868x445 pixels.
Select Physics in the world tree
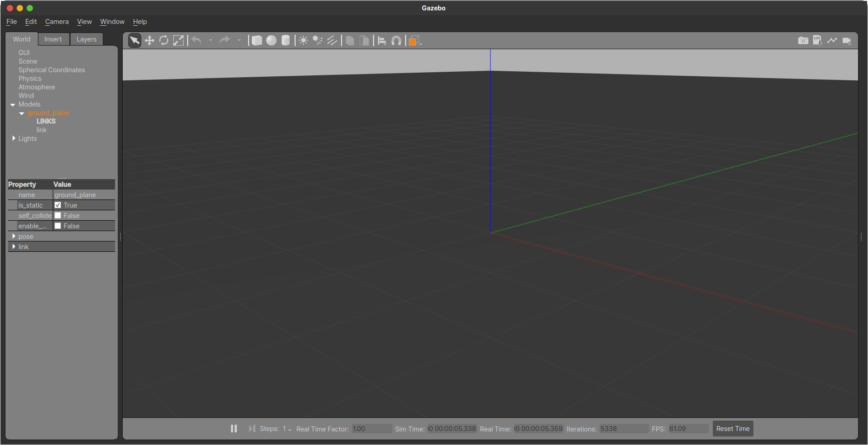pyautogui.click(x=30, y=79)
